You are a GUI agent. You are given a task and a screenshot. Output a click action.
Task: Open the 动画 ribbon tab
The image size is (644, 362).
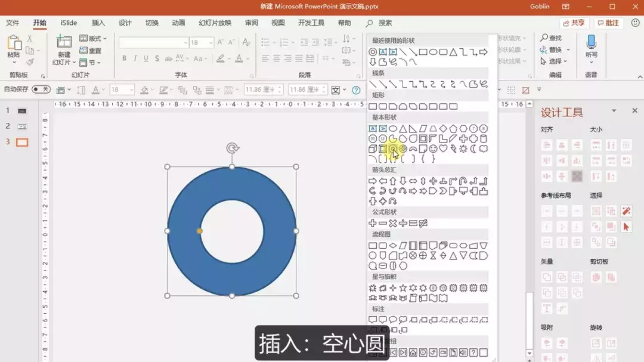178,23
